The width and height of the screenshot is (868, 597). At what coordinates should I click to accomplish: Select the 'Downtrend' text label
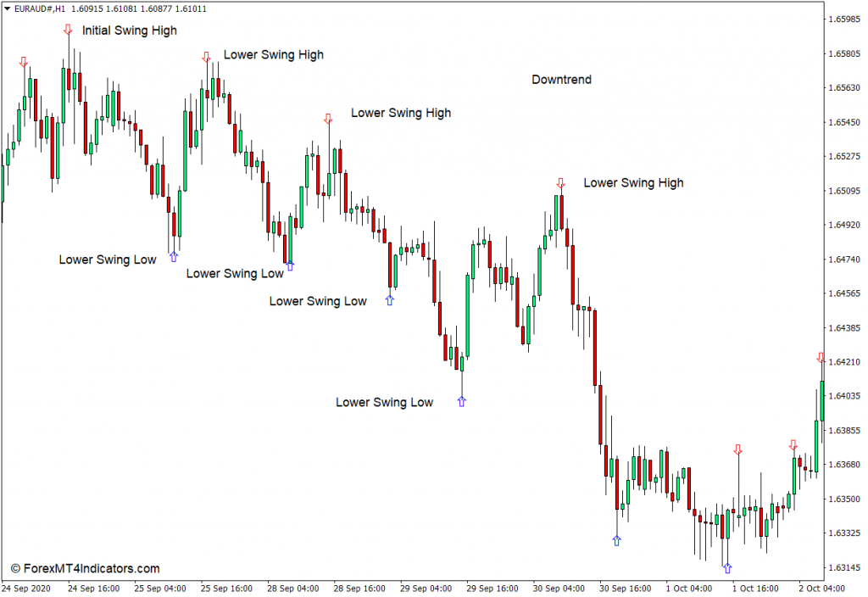[561, 80]
